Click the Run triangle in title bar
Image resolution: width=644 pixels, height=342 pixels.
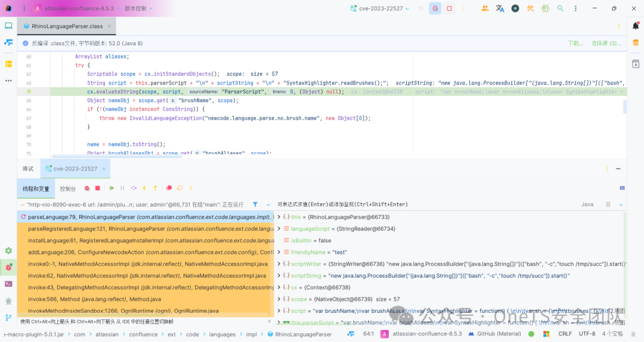tap(421, 8)
